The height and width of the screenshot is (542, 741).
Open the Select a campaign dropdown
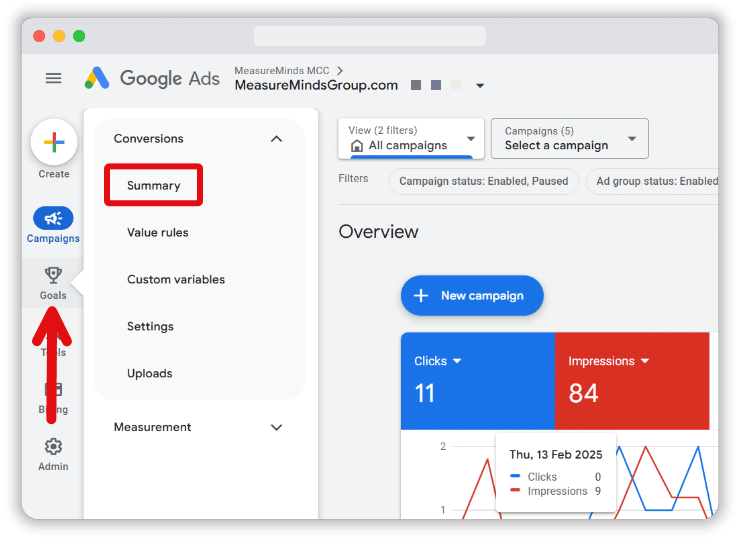569,138
